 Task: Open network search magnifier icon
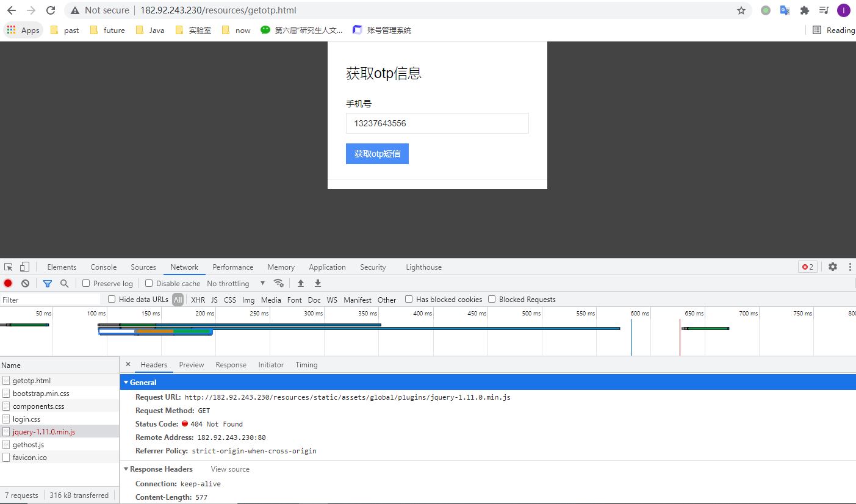click(65, 283)
